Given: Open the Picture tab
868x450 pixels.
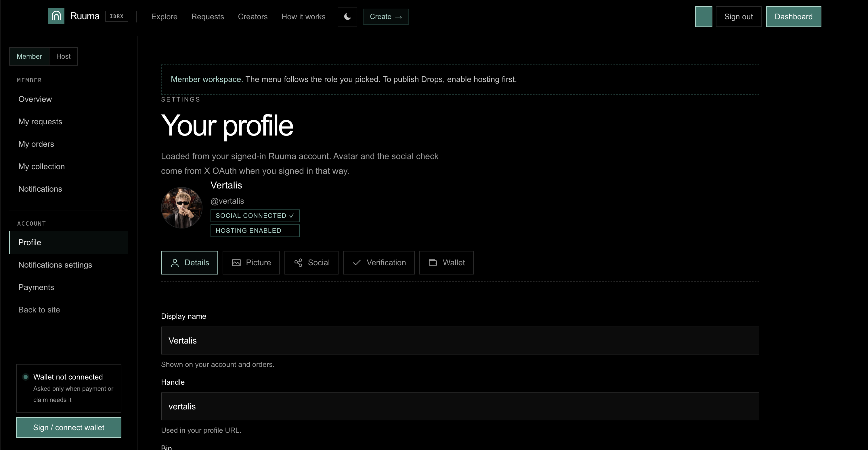Looking at the screenshot, I should coord(251,263).
